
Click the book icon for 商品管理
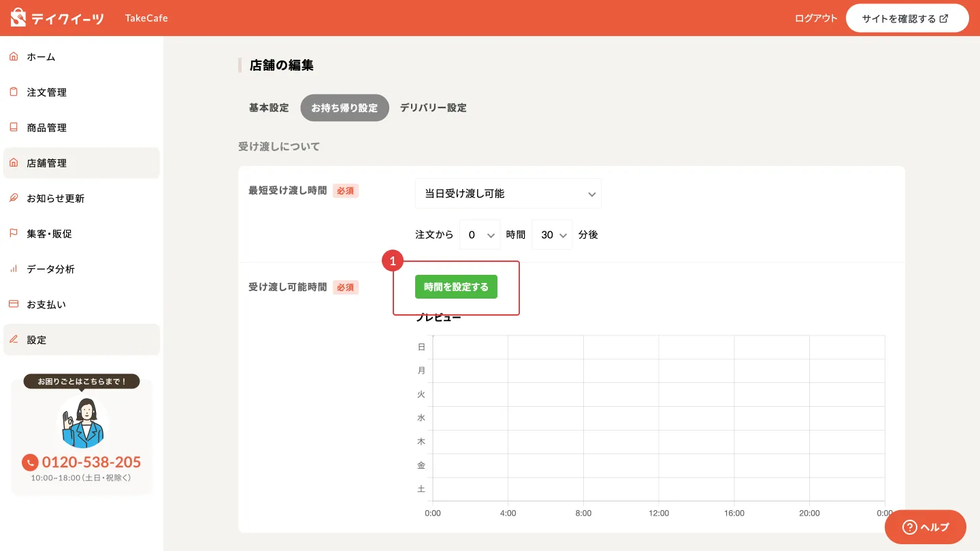point(14,127)
